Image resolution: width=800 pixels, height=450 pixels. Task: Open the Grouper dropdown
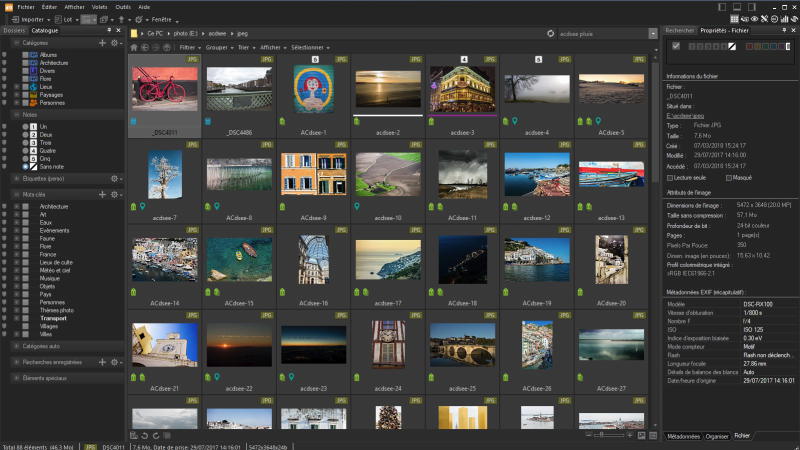pos(219,47)
